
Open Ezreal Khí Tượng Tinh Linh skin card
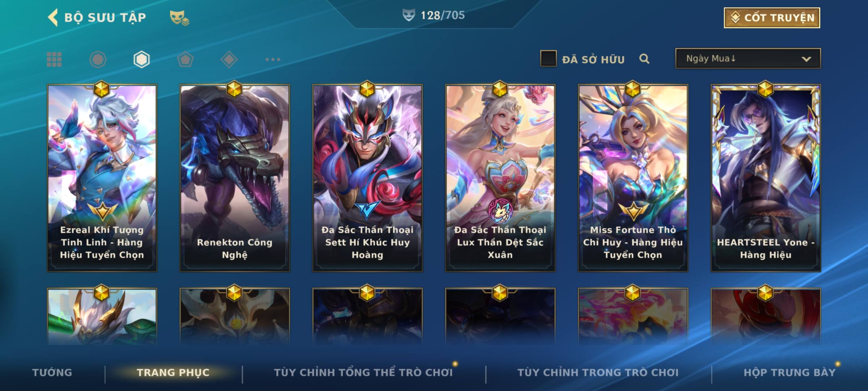click(102, 178)
